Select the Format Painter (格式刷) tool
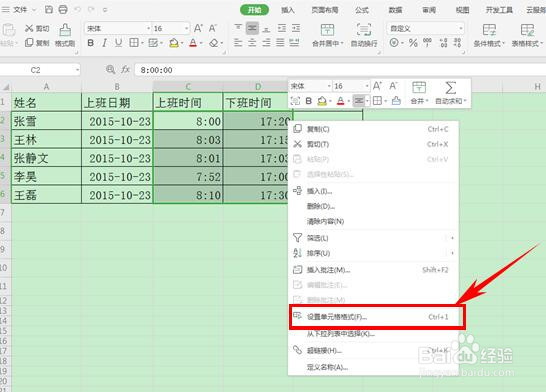The image size is (546, 392). pyautogui.click(x=65, y=35)
